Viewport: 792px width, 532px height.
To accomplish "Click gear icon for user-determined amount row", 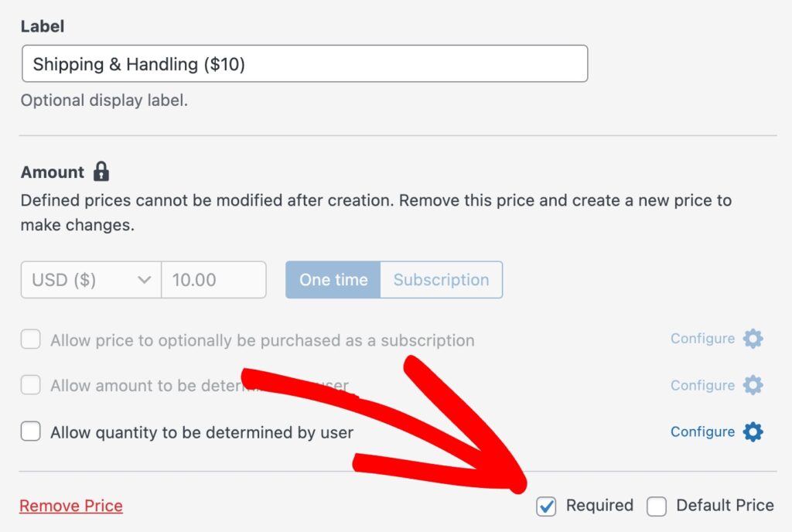I will point(753,385).
